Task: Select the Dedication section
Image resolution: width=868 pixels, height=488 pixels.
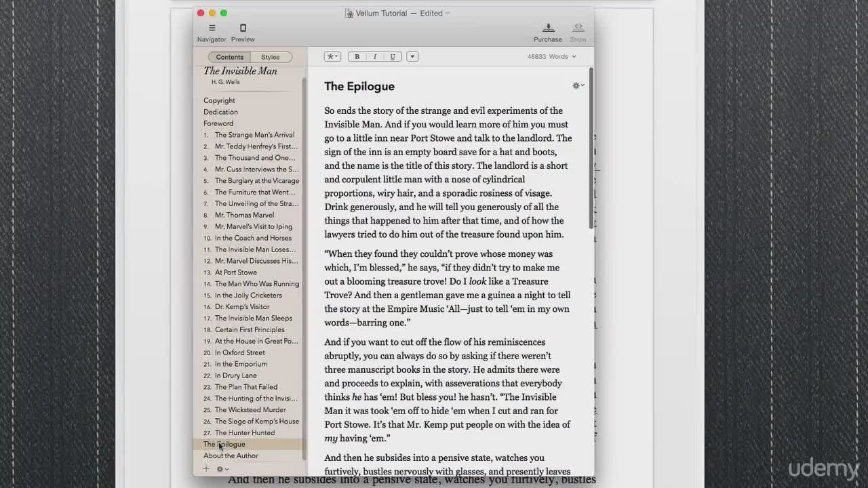Action: (220, 112)
